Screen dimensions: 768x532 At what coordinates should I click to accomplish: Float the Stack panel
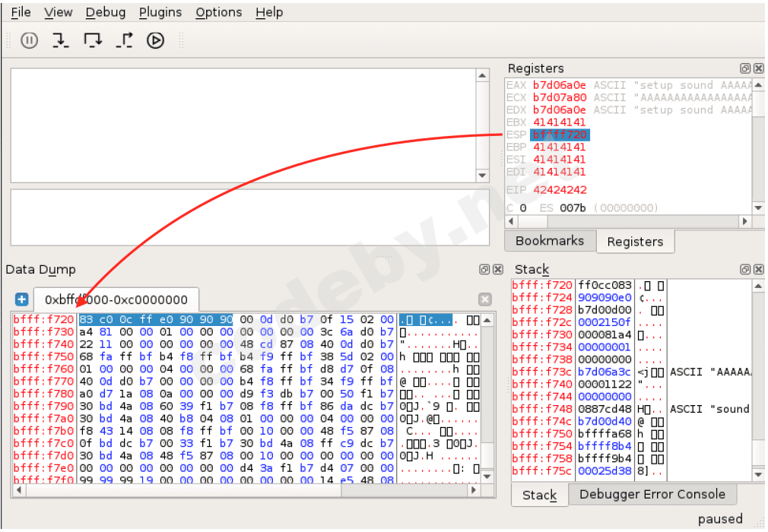coord(745,269)
